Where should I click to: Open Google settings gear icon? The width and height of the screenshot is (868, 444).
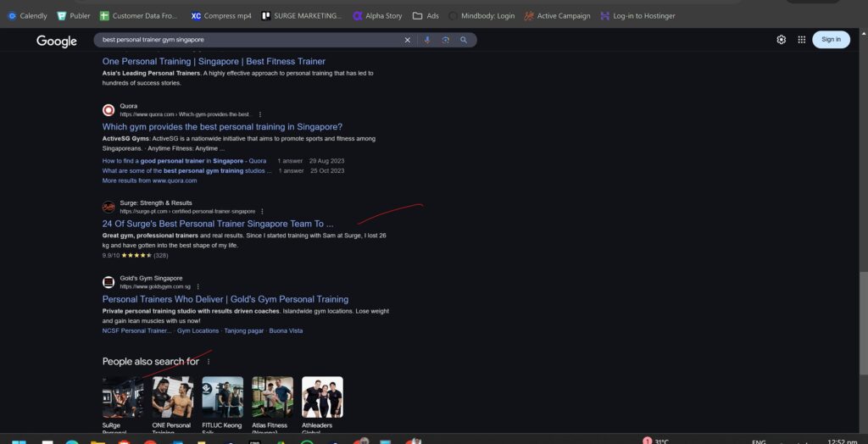781,40
